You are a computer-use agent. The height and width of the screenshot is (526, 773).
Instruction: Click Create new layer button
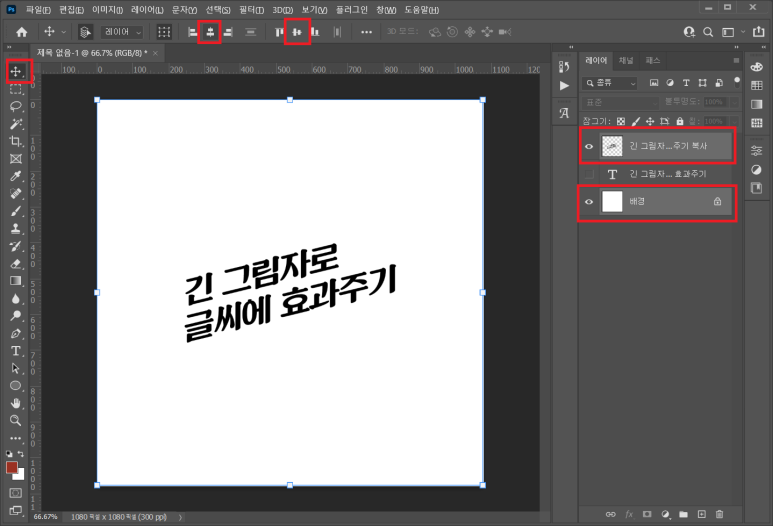point(702,515)
